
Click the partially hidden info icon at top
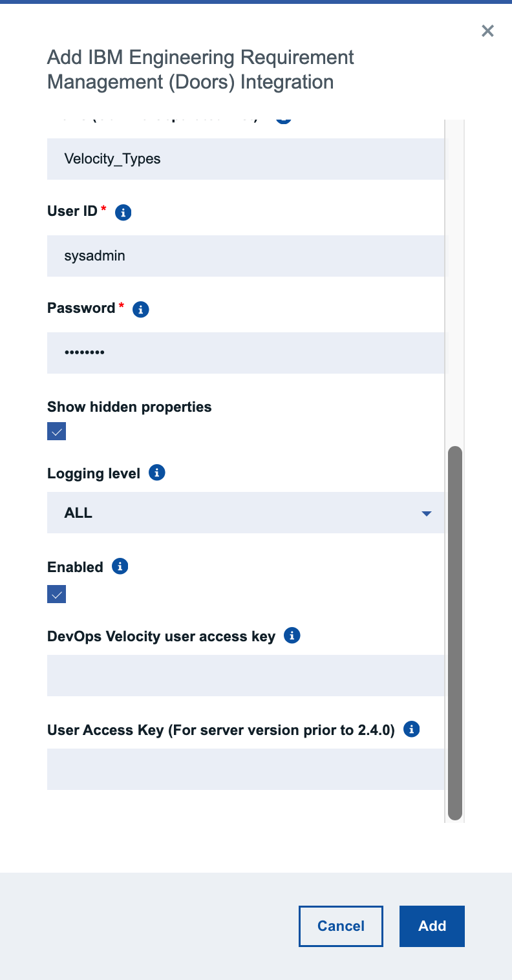click(x=284, y=120)
